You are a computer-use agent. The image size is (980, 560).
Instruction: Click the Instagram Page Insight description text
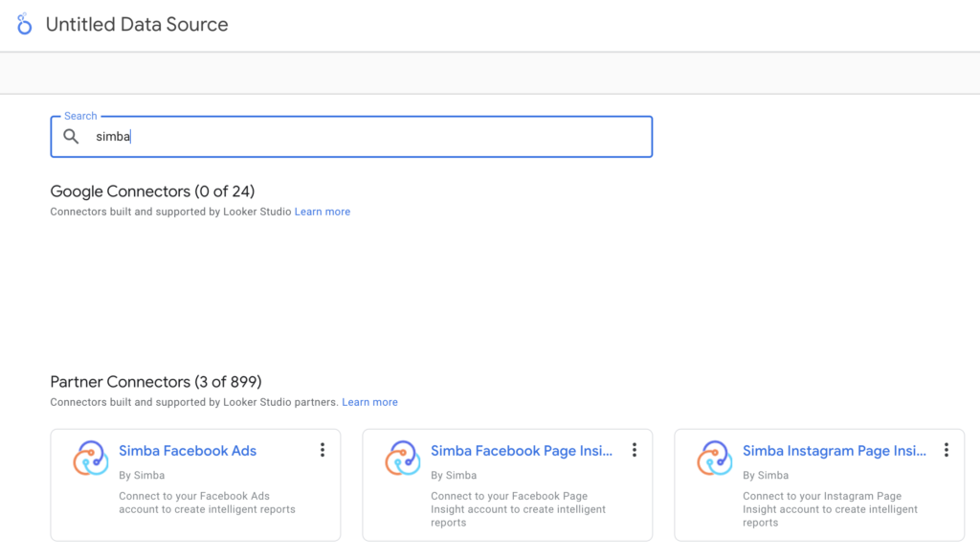[x=830, y=509]
